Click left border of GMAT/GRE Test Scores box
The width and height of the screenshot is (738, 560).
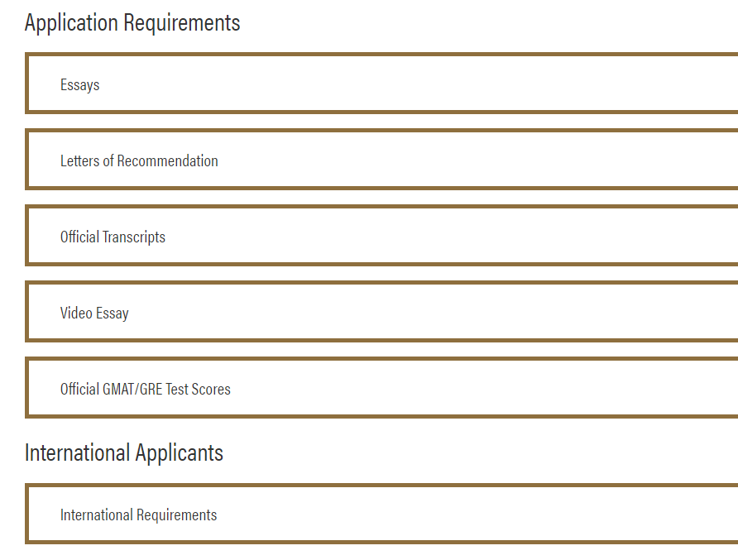27,388
